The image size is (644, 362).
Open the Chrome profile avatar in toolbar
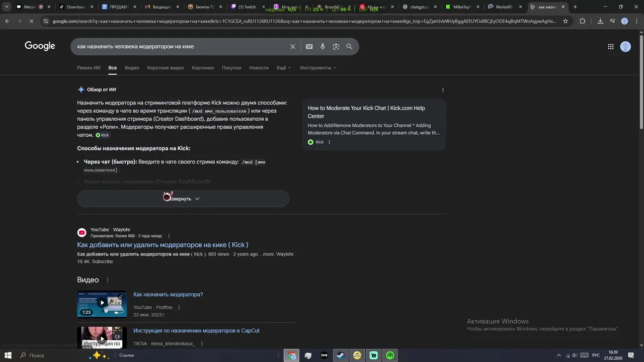624,21
